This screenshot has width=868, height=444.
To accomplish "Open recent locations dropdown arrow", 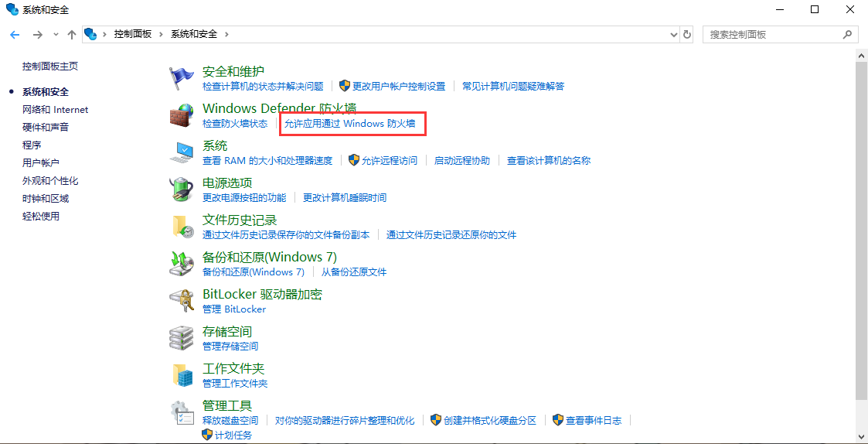I will 56,34.
